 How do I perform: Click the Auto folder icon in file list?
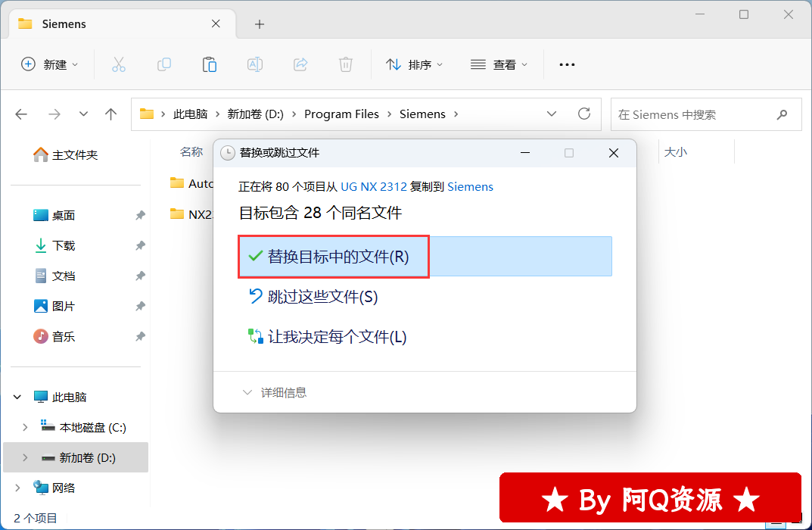(177, 183)
